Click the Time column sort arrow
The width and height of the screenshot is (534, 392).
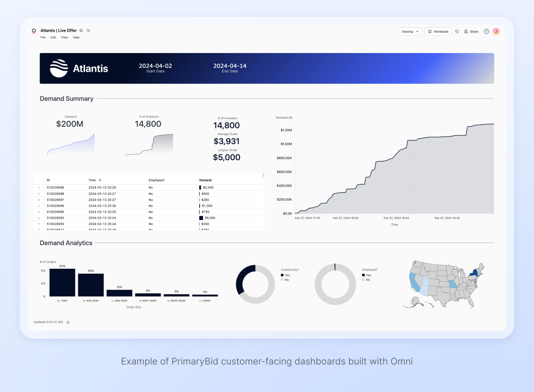tap(100, 180)
